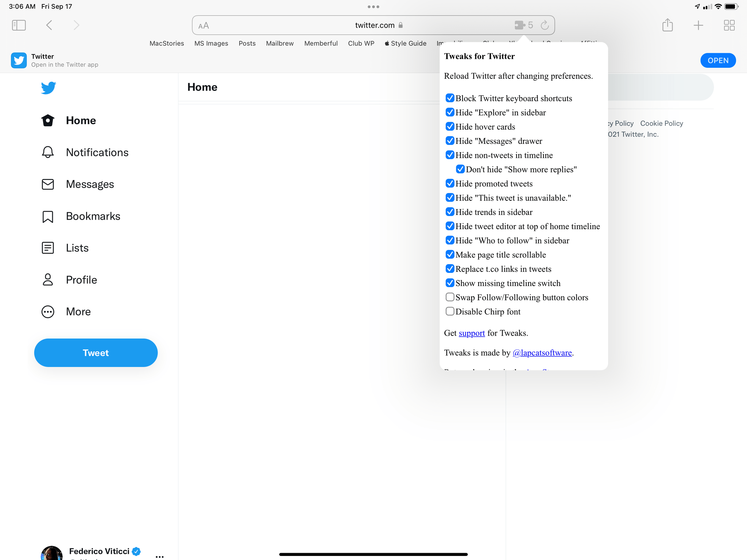Toggle the Safari sidebar icon
747x560 pixels.
click(19, 25)
